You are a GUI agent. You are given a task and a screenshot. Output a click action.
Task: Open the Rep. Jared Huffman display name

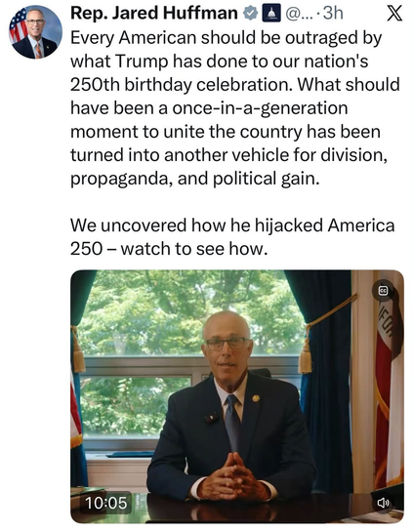[154, 14]
